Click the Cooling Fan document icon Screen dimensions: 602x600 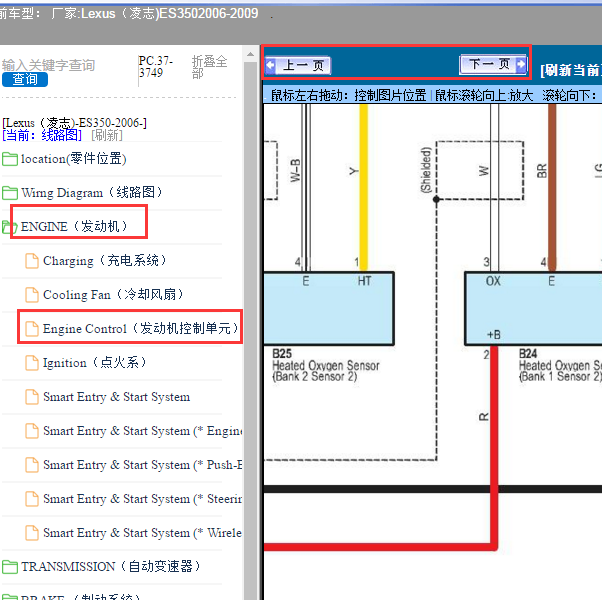[x=32, y=295]
